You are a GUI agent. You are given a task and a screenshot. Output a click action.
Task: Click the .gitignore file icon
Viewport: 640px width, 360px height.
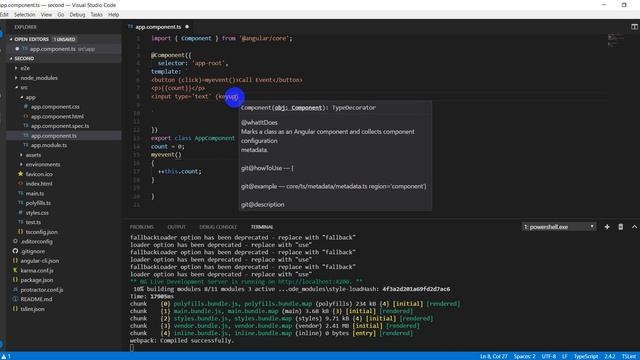tap(15, 251)
